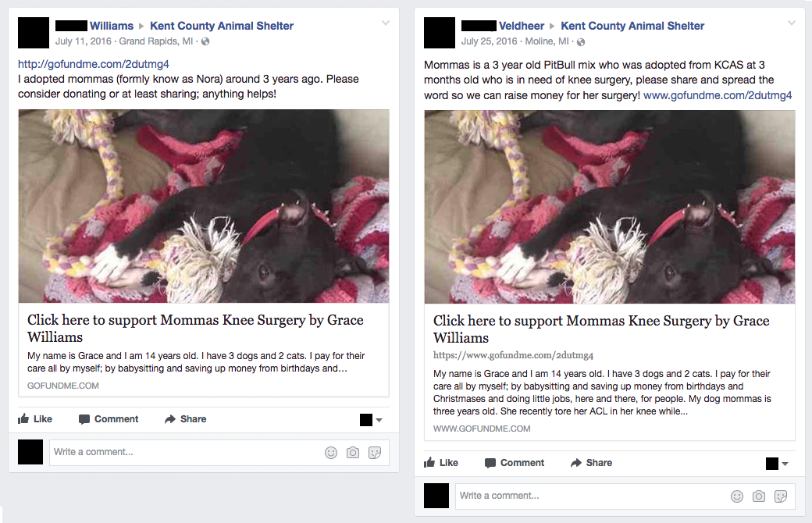
Task: Share the Williams post
Action: pyautogui.click(x=185, y=419)
